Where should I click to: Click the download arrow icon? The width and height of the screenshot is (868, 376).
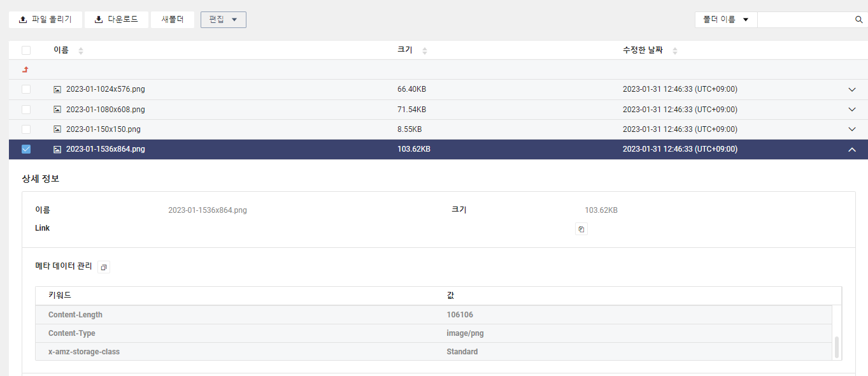click(x=97, y=19)
